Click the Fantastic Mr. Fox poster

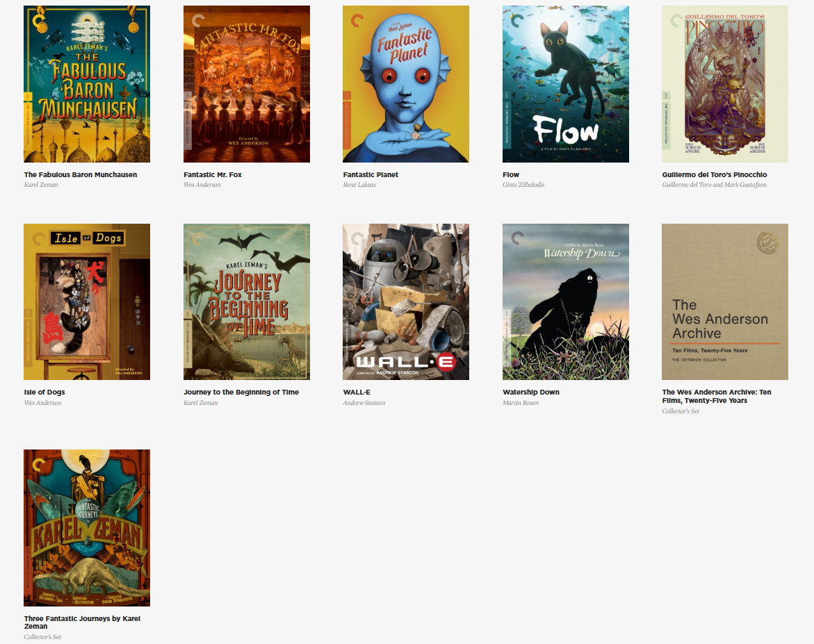(246, 84)
